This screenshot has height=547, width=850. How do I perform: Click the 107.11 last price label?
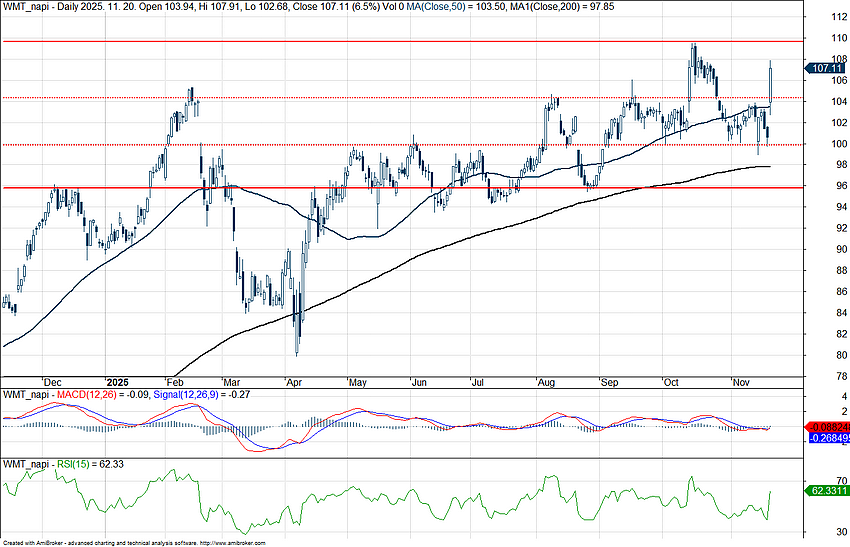(826, 68)
